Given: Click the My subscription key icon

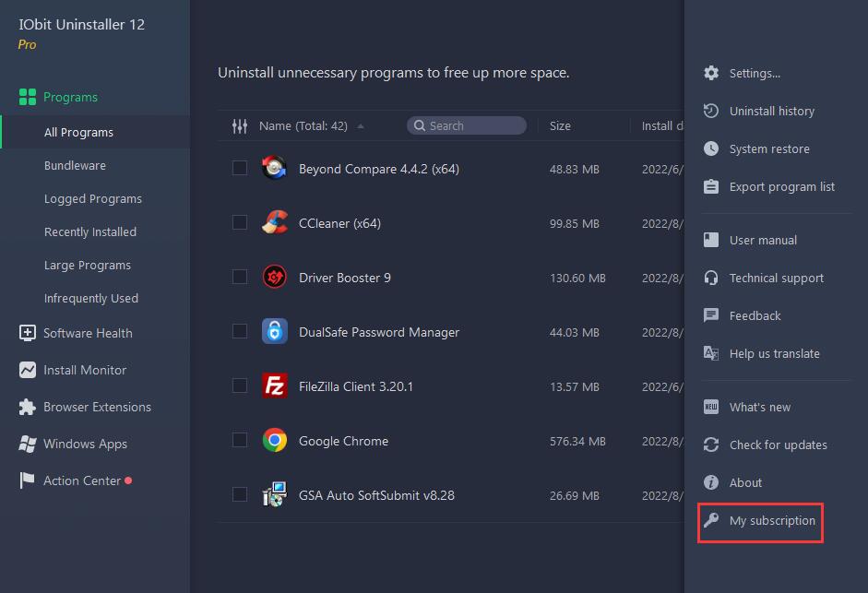Looking at the screenshot, I should [711, 520].
